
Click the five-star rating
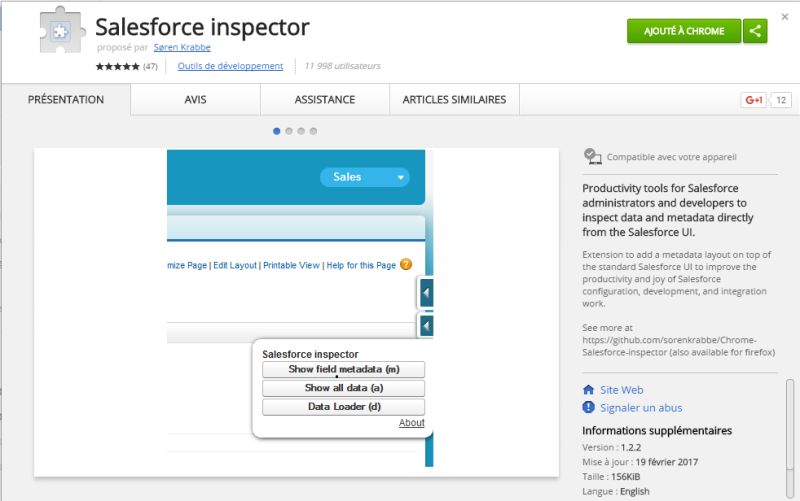coord(117,66)
